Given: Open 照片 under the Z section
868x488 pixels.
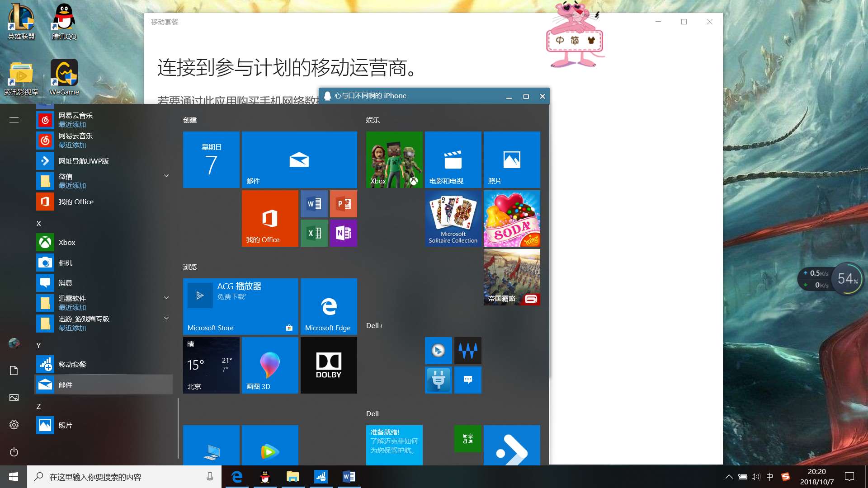Looking at the screenshot, I should point(104,425).
